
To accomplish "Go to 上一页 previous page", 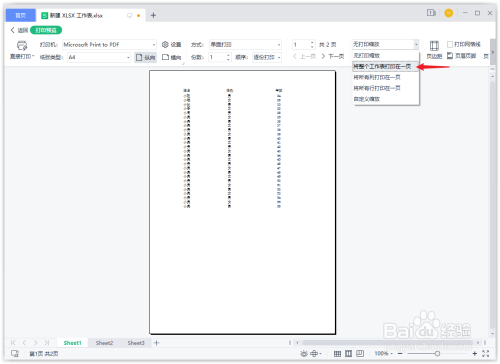I will (x=304, y=56).
